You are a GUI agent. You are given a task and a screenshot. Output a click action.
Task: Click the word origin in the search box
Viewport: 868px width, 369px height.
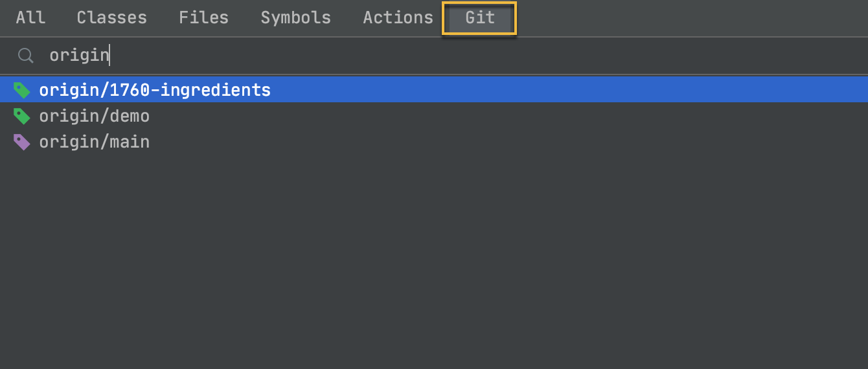click(79, 56)
